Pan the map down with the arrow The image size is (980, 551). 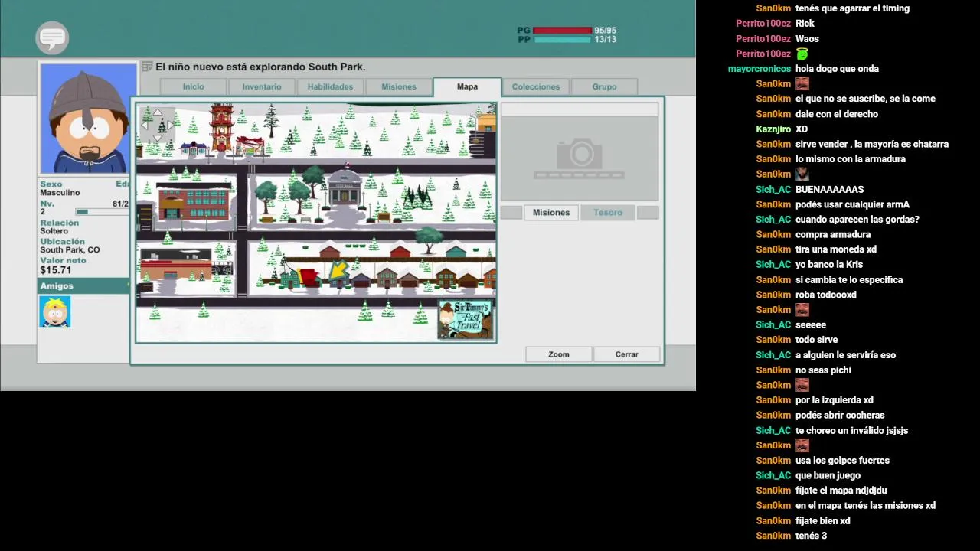(x=158, y=139)
